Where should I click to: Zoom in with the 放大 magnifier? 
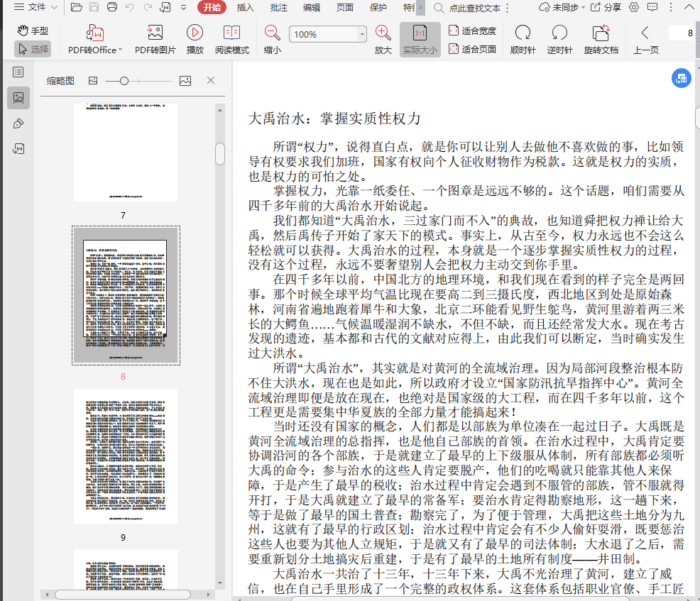[383, 33]
